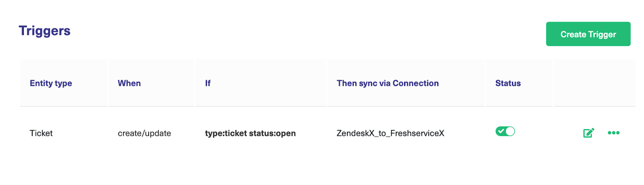Click the type:ticket filter text
The height and width of the screenshot is (185, 644).
click(226, 133)
